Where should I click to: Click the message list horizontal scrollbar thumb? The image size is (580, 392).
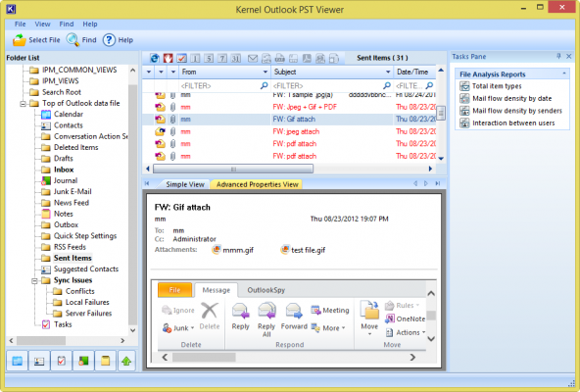[x=233, y=170]
